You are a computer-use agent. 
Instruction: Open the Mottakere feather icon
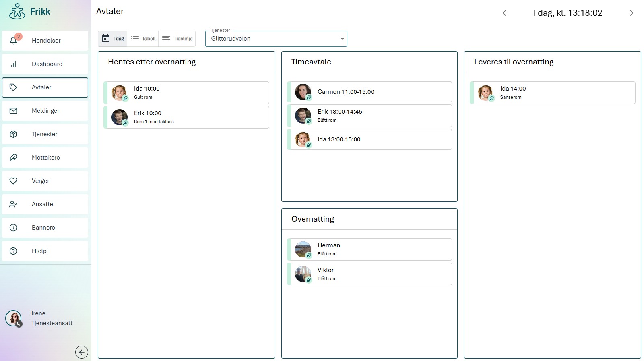(x=13, y=158)
